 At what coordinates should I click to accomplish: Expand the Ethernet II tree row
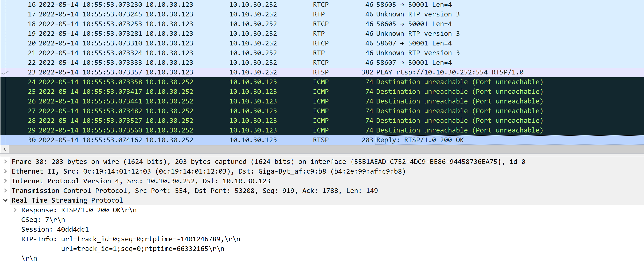click(5, 171)
